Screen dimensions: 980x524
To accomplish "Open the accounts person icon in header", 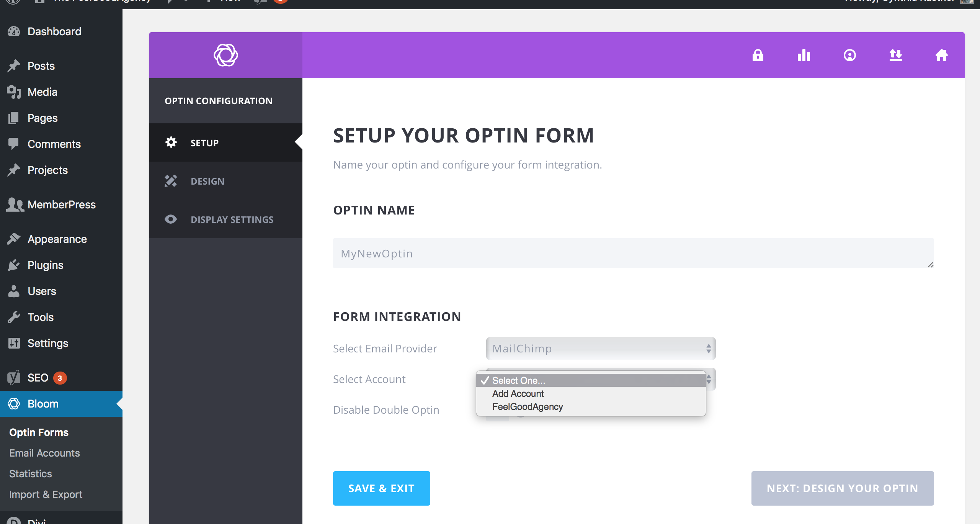I will pyautogui.click(x=850, y=55).
